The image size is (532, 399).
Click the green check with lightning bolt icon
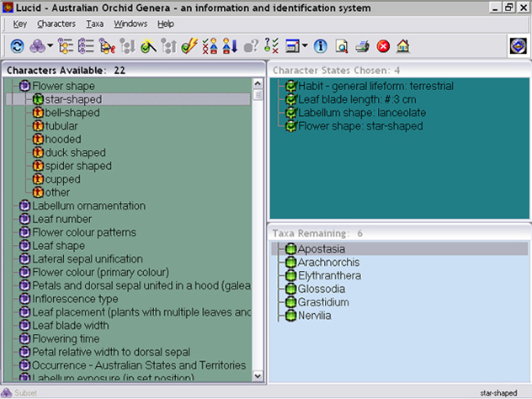click(189, 46)
